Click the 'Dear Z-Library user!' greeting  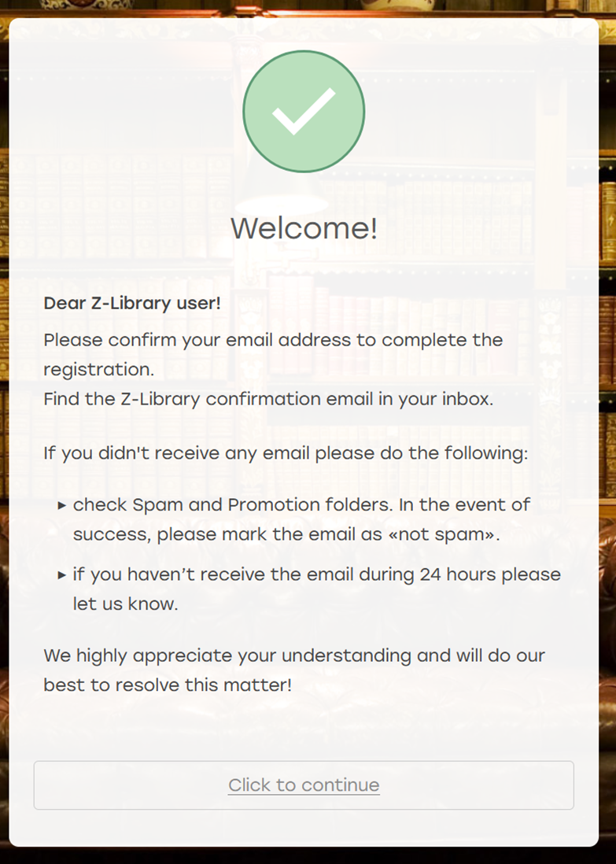pos(132,303)
